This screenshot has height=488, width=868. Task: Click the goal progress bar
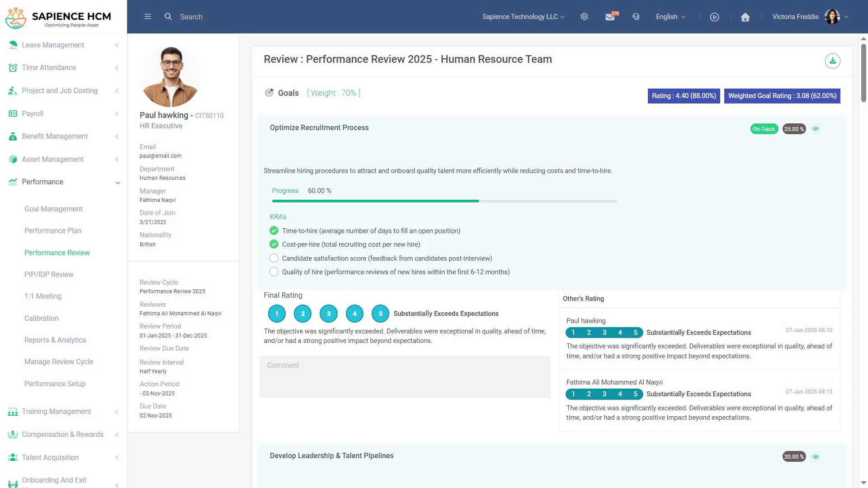click(x=444, y=201)
